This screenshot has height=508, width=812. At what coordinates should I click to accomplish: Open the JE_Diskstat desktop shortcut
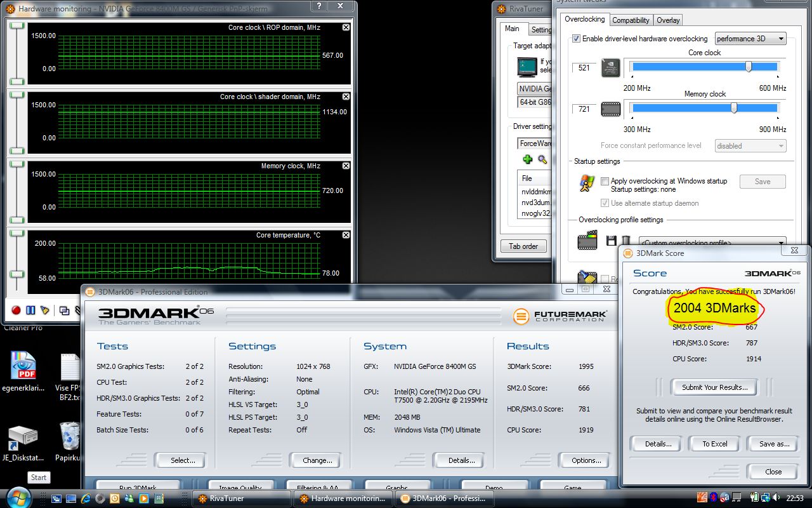point(23,443)
